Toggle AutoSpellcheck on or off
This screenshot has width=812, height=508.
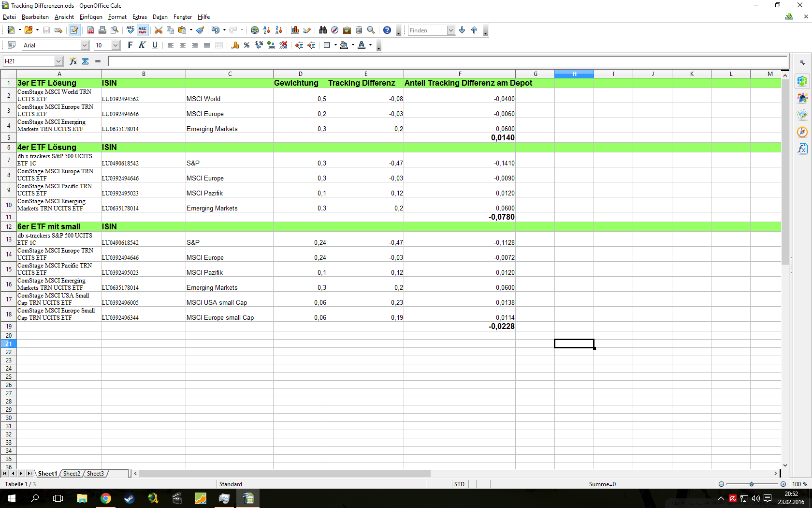(143, 30)
